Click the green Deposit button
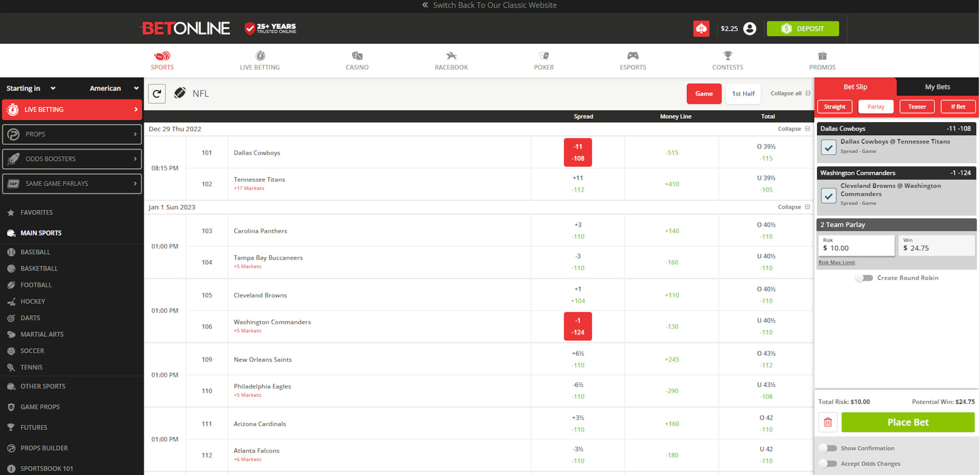This screenshot has width=980, height=475. pos(803,29)
